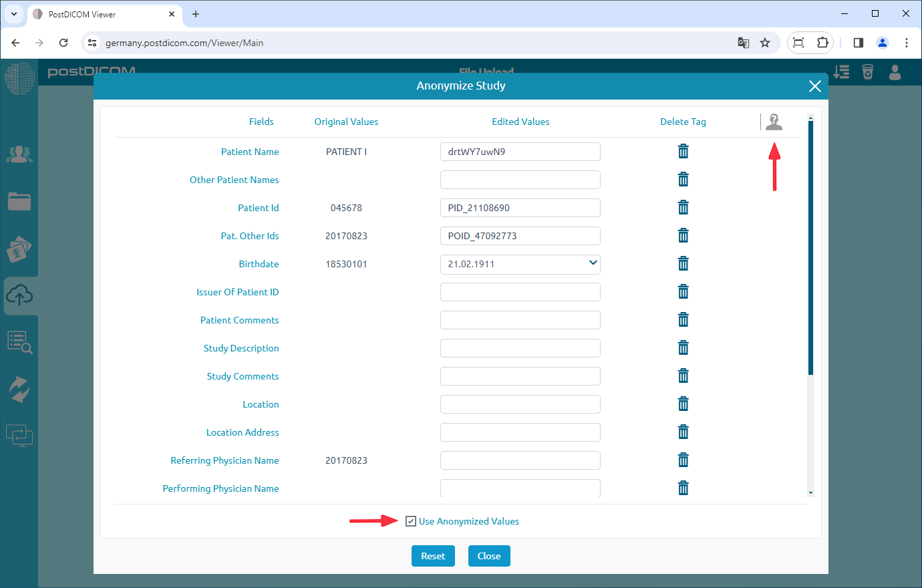Click the patients icon in sidebar

[19, 154]
